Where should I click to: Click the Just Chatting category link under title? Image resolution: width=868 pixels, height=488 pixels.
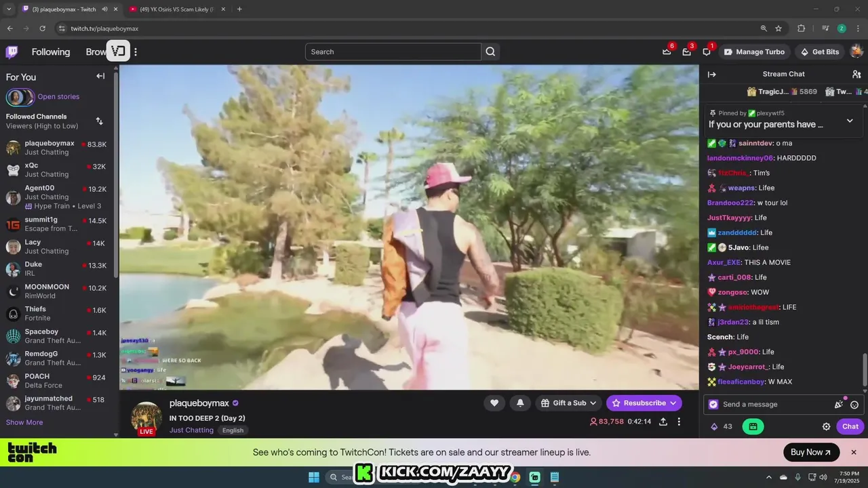coord(191,430)
